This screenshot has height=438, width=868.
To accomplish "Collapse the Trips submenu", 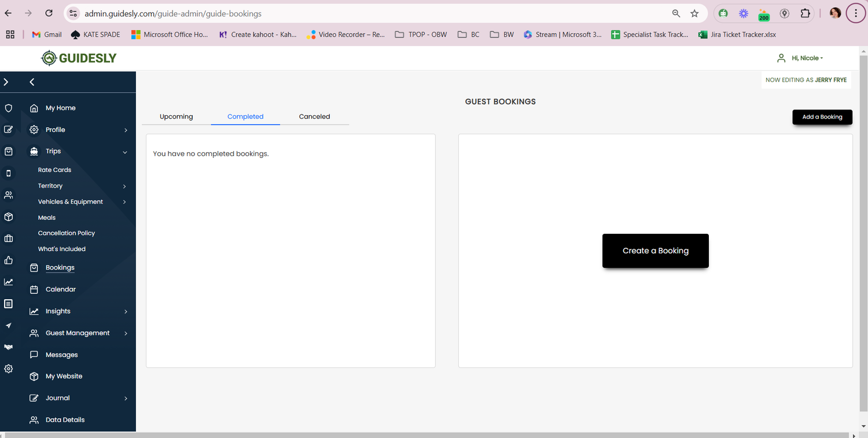I will coord(126,152).
